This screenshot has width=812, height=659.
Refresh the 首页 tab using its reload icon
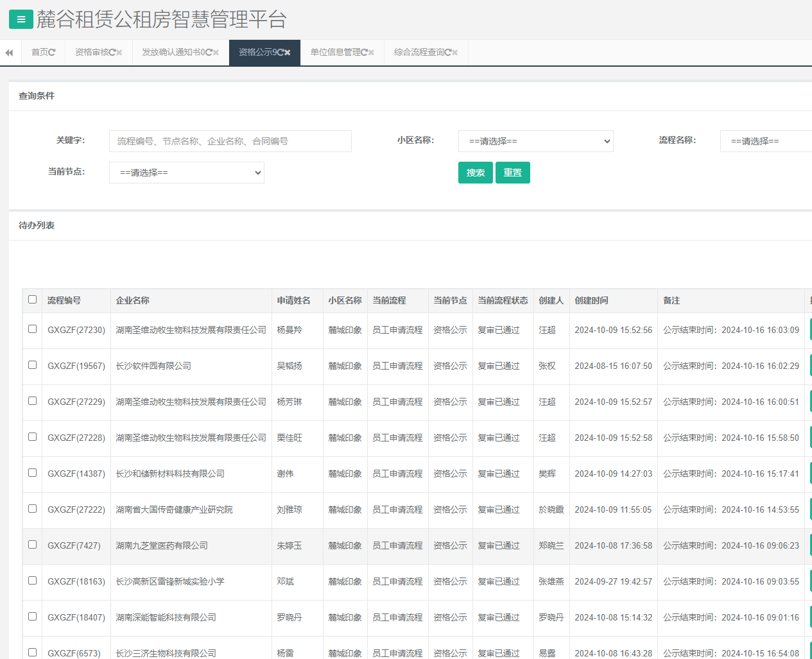click(53, 53)
